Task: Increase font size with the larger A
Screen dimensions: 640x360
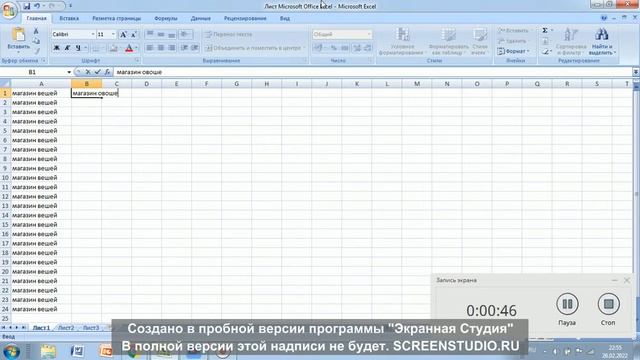Action: (x=123, y=35)
